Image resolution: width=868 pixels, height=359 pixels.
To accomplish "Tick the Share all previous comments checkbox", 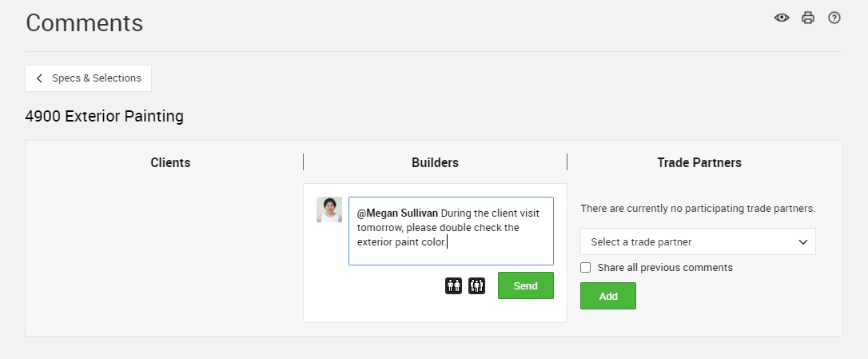I will tap(585, 268).
